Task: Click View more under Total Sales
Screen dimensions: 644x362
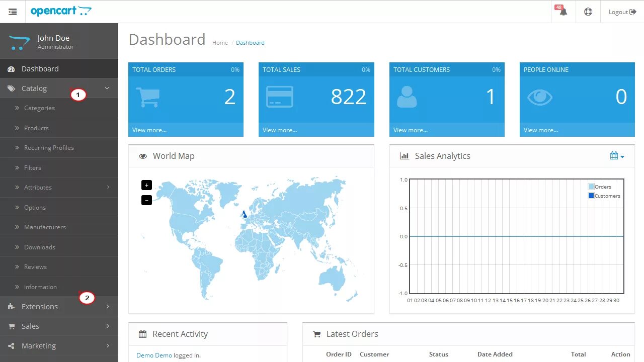Action: coord(280,130)
